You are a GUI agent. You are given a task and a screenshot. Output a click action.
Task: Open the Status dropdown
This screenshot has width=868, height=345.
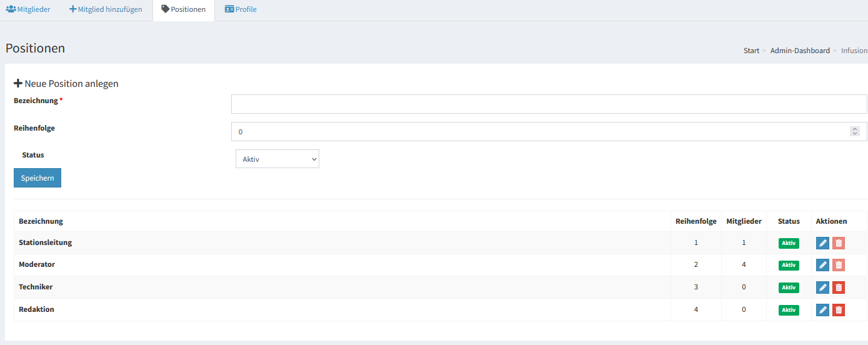277,159
